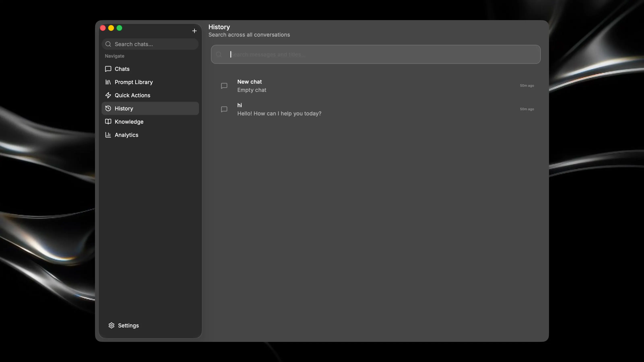644x362 pixels.
Task: Maximize the window with the green button
Action: click(x=120, y=28)
